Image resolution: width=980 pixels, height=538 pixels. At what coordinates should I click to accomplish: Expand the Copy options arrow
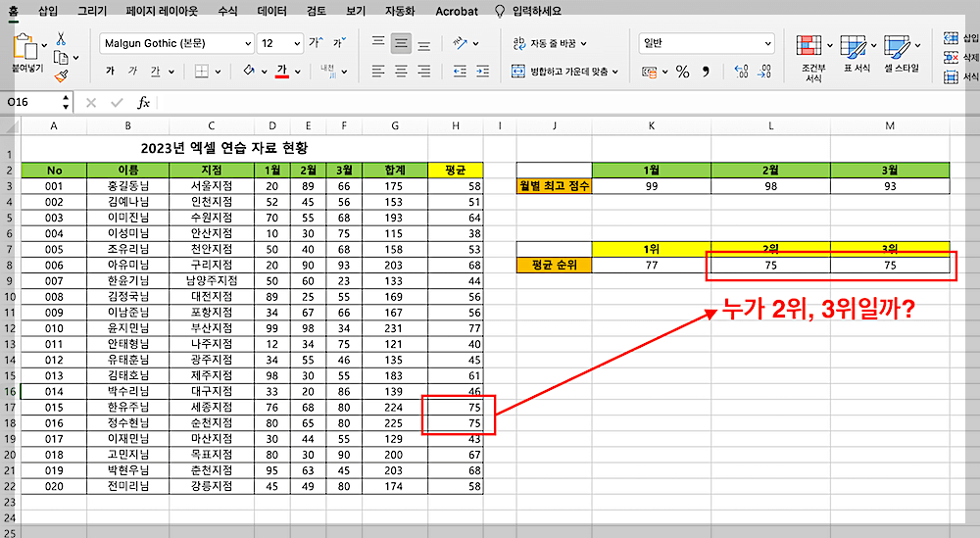click(76, 58)
